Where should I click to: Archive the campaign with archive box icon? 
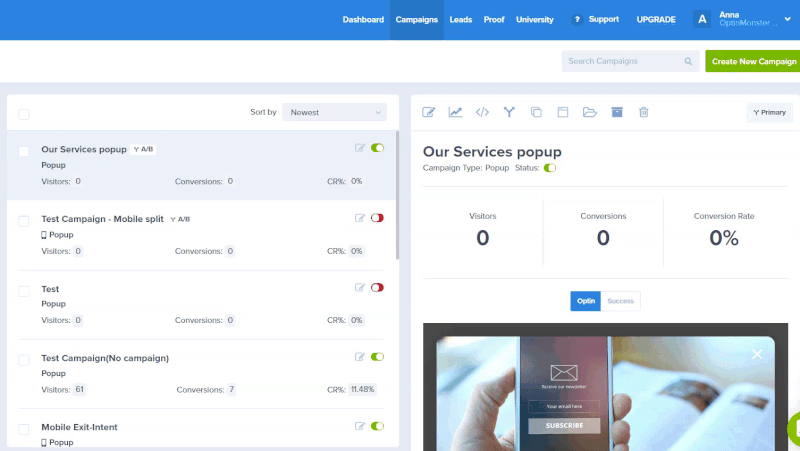pyautogui.click(x=617, y=112)
